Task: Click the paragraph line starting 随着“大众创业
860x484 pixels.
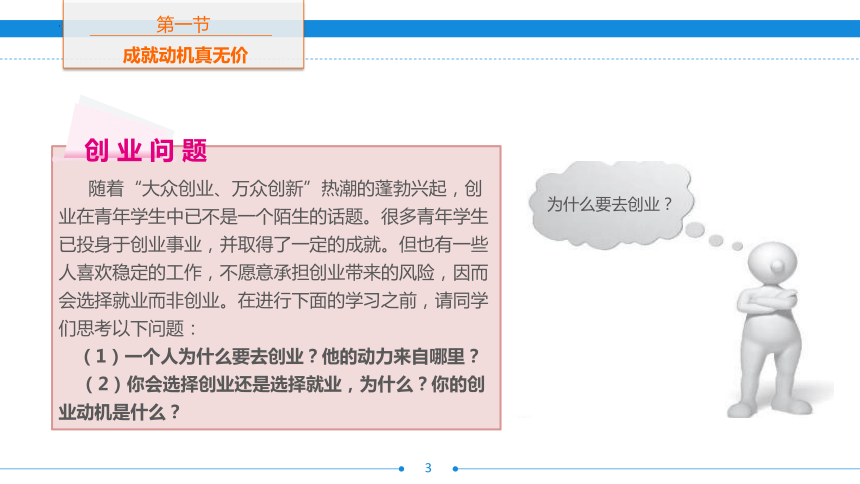Action: point(285,189)
